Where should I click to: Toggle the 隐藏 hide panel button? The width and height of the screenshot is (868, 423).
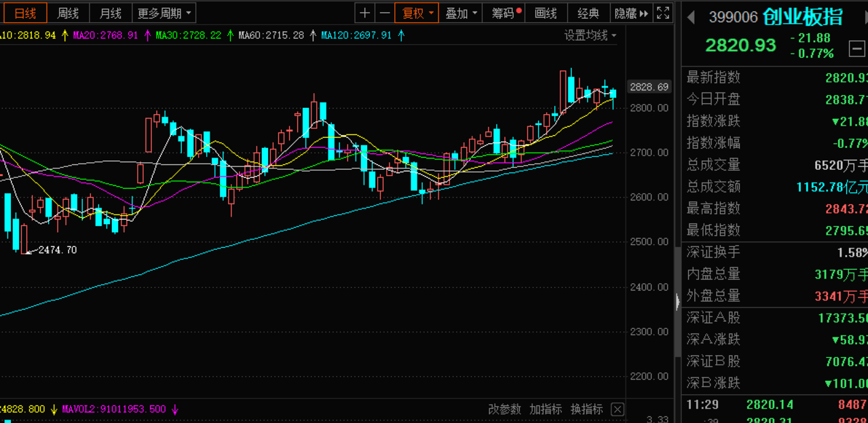[631, 13]
